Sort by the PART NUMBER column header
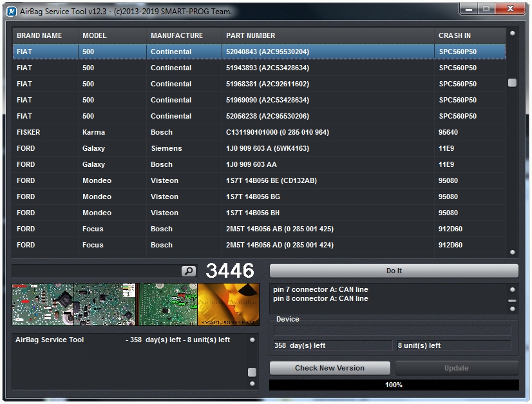This screenshot has height=404, width=532. click(251, 35)
